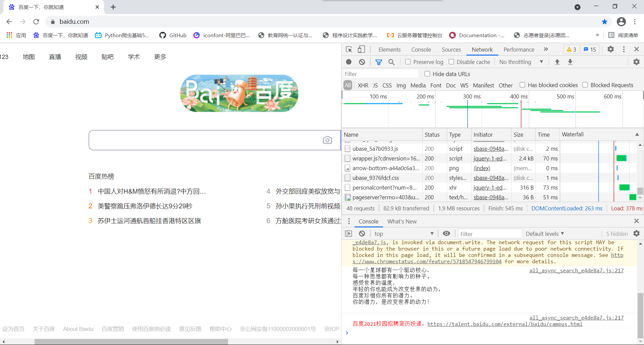Toggle the device toolbar icon
Image resolution: width=644 pixels, height=345 pixels.
pos(361,49)
